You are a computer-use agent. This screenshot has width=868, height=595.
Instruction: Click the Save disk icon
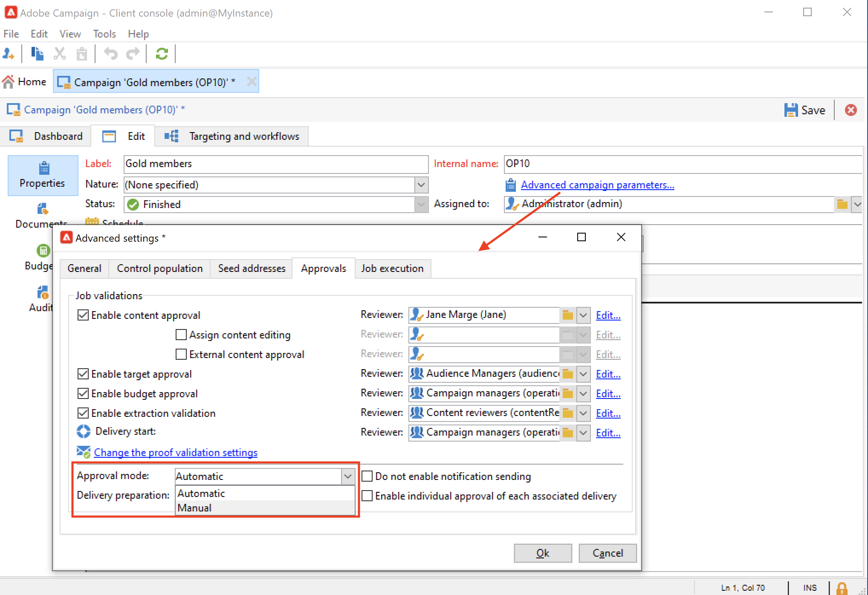click(791, 110)
